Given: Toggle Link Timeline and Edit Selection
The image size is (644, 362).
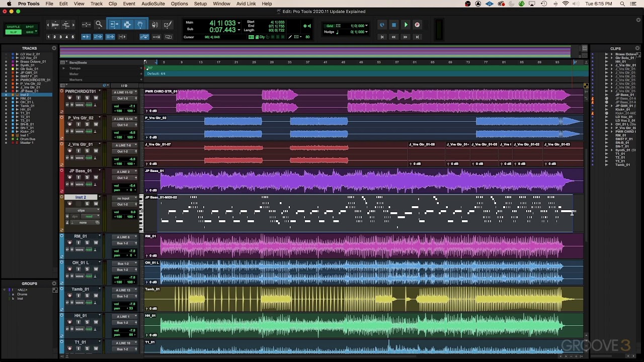Looking at the screenshot, I should coord(98,37).
